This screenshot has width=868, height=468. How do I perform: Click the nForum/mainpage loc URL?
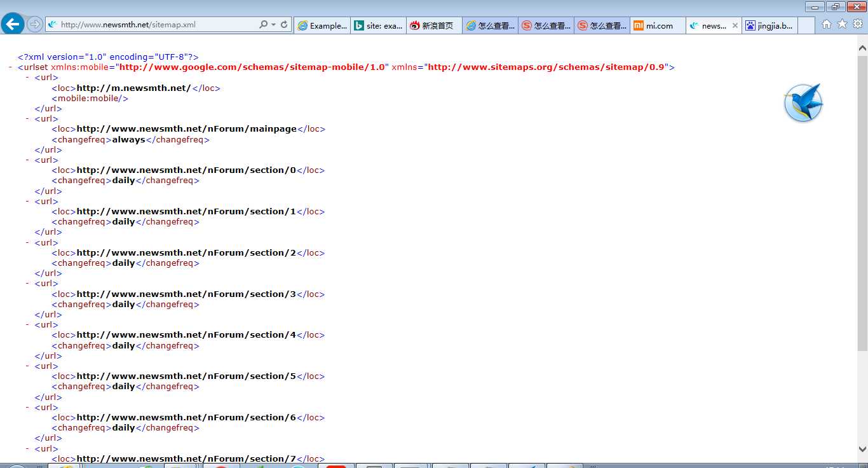tap(187, 128)
